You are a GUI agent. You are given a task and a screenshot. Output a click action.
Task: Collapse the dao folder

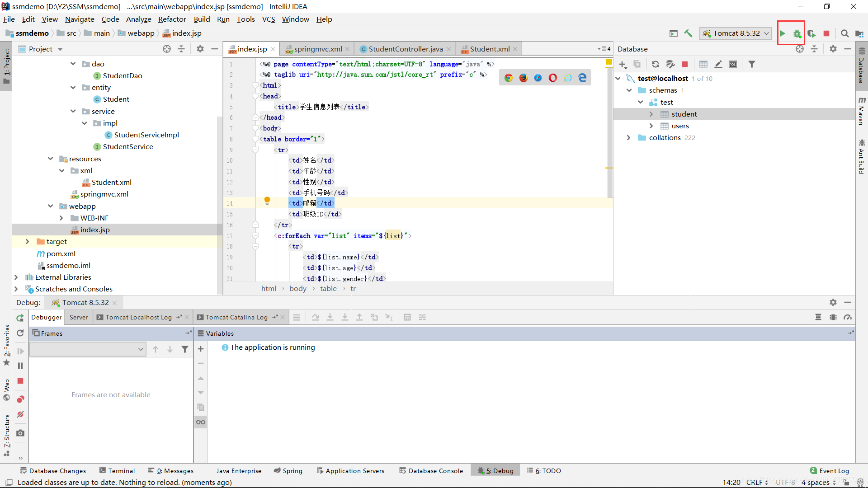(x=73, y=64)
